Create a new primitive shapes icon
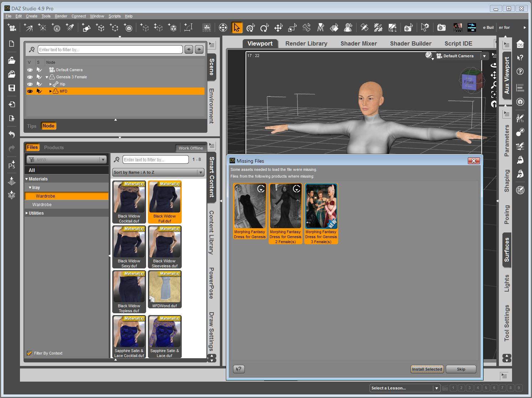532x398 pixels. click(x=86, y=27)
